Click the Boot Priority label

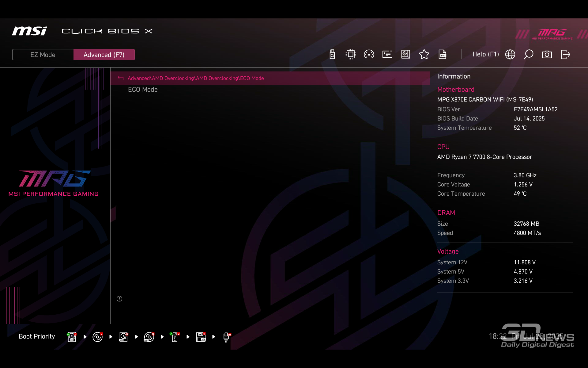tap(37, 336)
